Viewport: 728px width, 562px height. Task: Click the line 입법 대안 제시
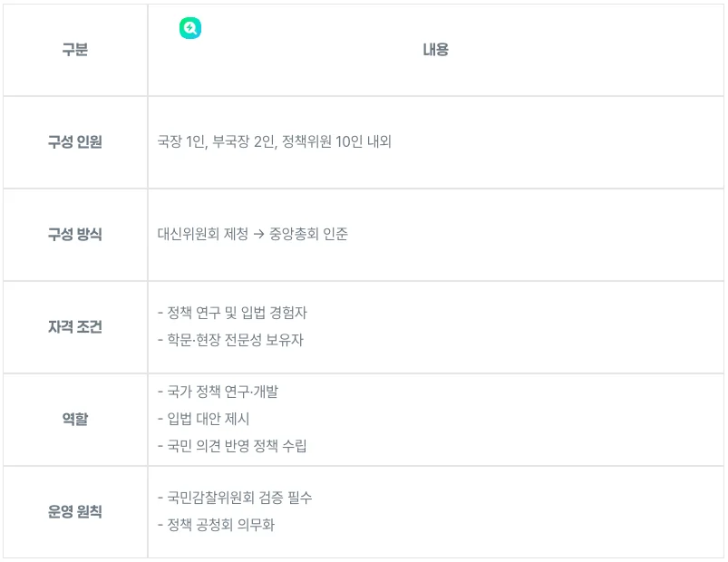(x=203, y=419)
